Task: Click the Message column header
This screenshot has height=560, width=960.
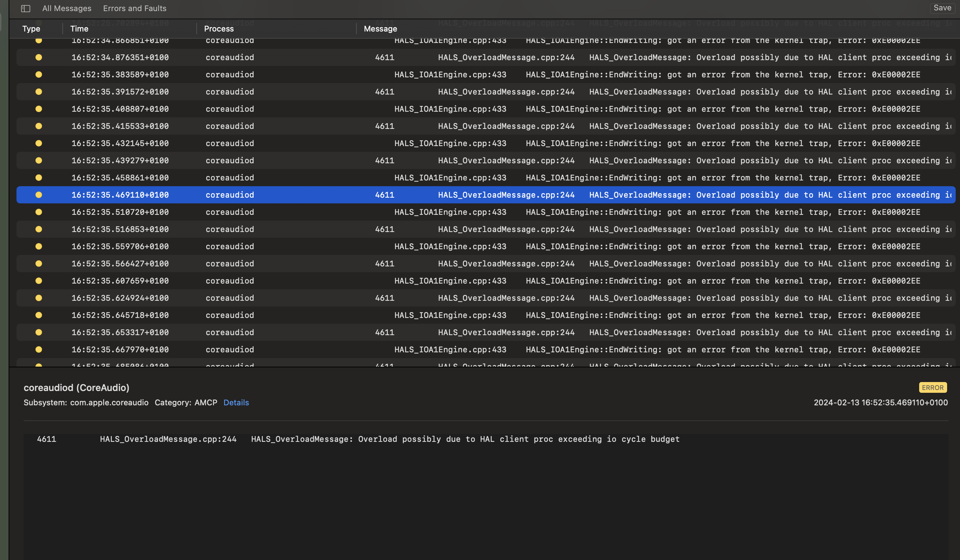Action: 380,29
